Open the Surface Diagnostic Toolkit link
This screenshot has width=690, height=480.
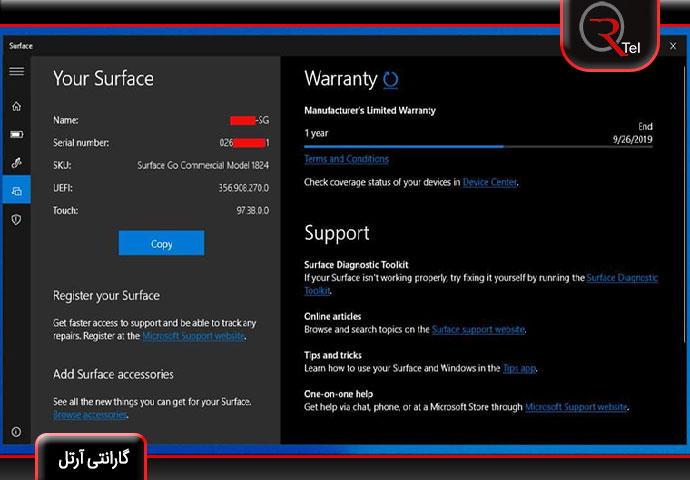click(x=622, y=278)
